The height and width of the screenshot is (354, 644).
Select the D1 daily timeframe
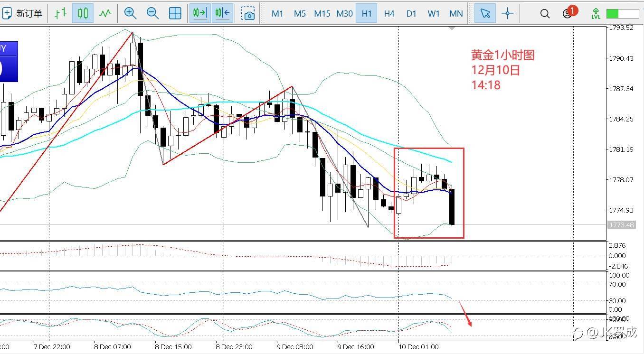tap(411, 14)
